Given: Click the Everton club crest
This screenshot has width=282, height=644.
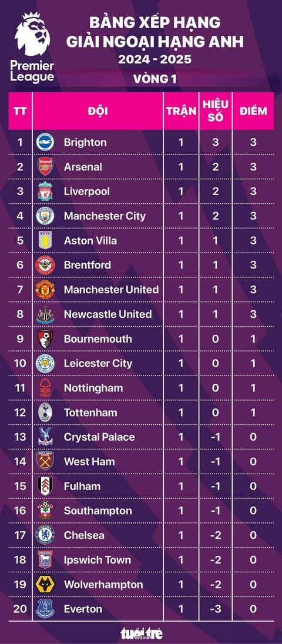Looking at the screenshot, I should pos(45,609).
